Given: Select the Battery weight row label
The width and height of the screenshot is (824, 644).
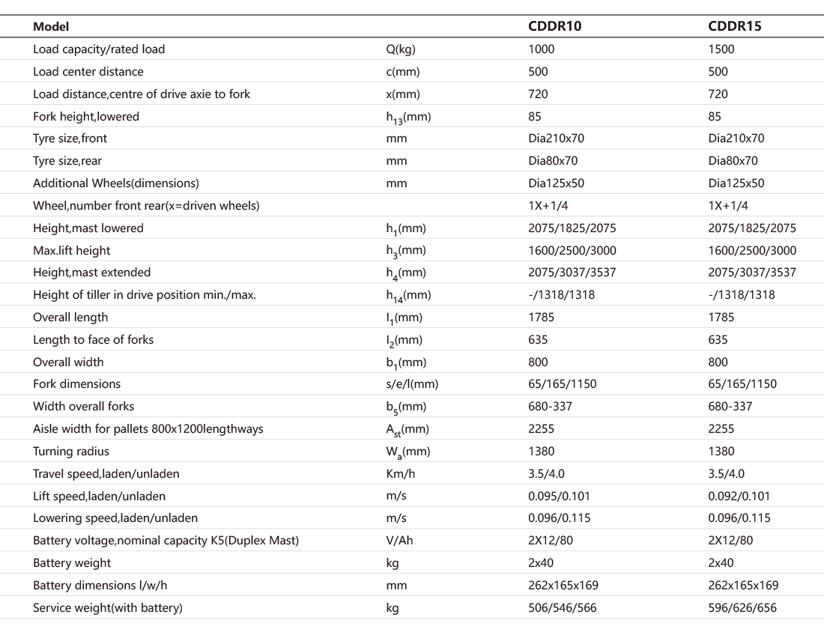Looking at the screenshot, I should 72,563.
